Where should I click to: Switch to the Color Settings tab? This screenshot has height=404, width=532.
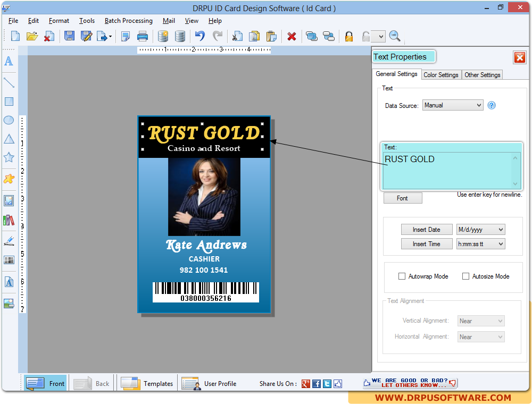click(441, 75)
